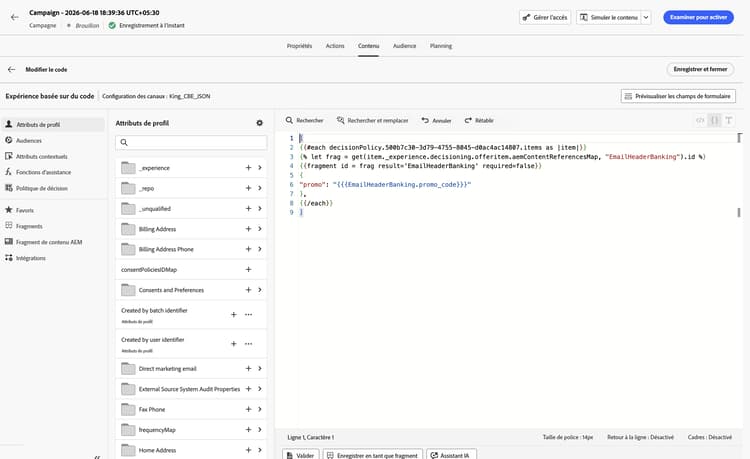This screenshot has height=459, width=750.
Task: Switch editor to text mode icon
Action: [729, 120]
